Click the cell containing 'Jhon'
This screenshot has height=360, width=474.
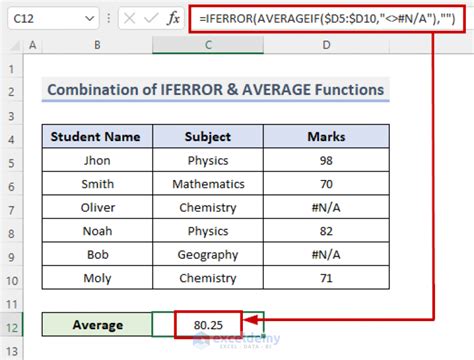coord(97,160)
